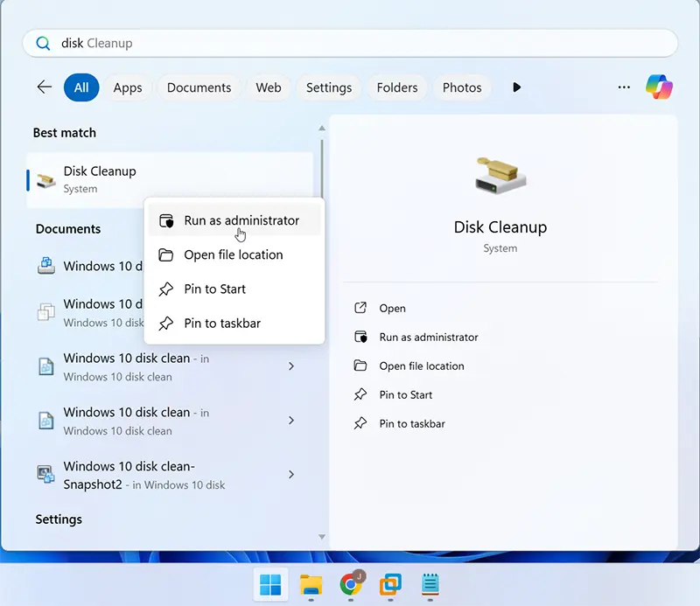Open the Copilot icon

660,87
